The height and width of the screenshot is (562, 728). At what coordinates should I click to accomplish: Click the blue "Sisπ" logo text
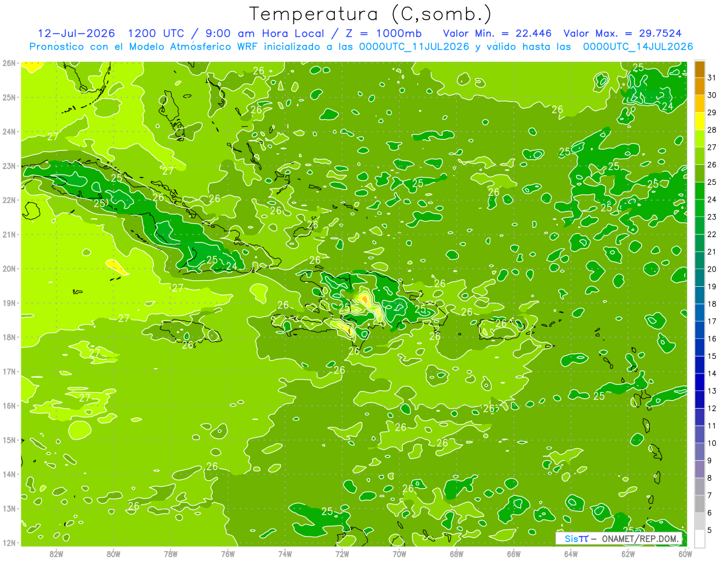pyautogui.click(x=576, y=538)
